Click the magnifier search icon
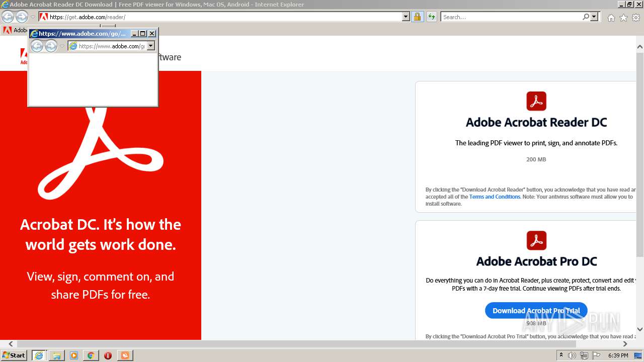The height and width of the screenshot is (362, 644). (x=586, y=17)
